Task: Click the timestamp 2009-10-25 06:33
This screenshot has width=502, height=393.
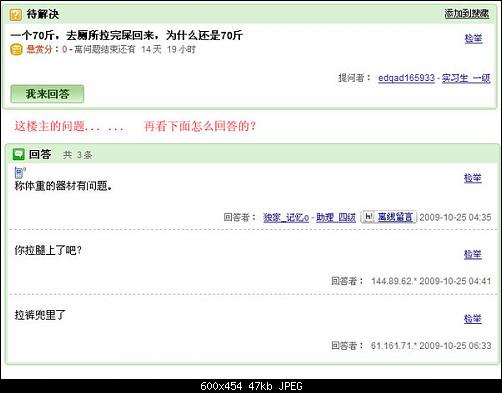Action: [x=455, y=346]
